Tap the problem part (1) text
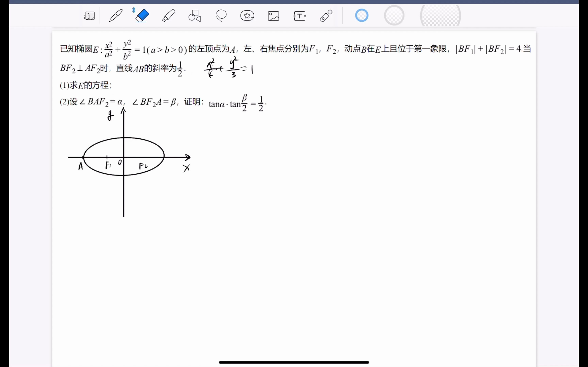Image resolution: width=588 pixels, height=367 pixels. point(86,85)
